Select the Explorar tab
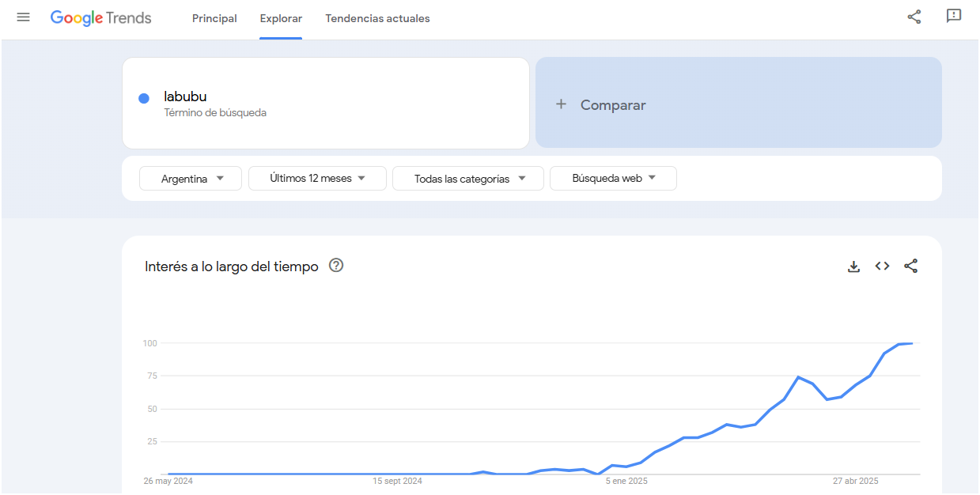Viewport: 980px width, 495px height. 281,18
